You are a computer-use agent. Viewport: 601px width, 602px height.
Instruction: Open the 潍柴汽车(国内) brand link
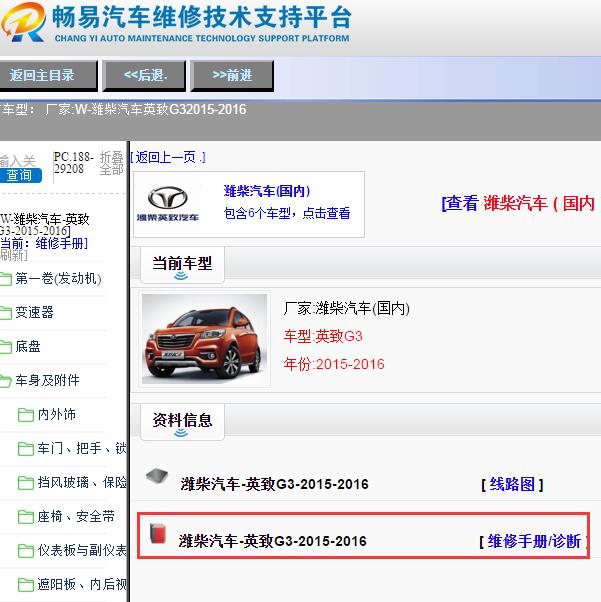[x=267, y=191]
